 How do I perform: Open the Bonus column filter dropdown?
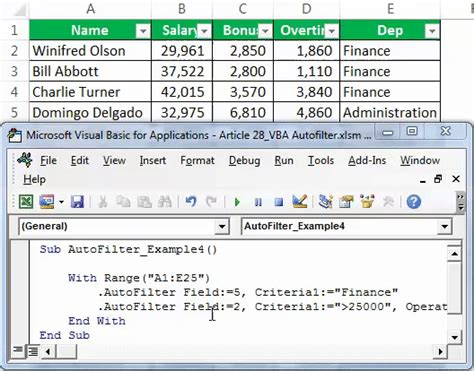pos(265,31)
